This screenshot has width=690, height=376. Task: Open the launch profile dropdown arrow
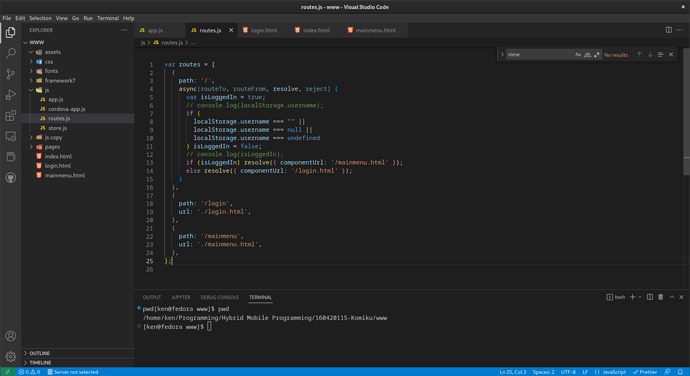point(640,297)
